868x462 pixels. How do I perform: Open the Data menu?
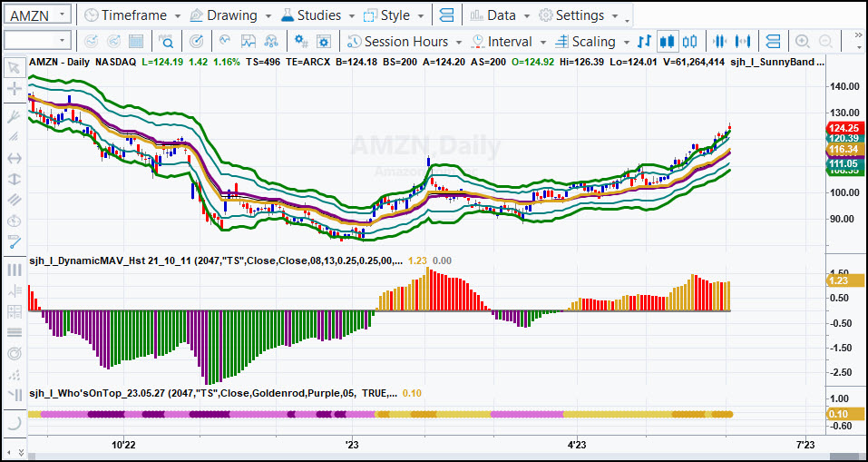point(501,15)
